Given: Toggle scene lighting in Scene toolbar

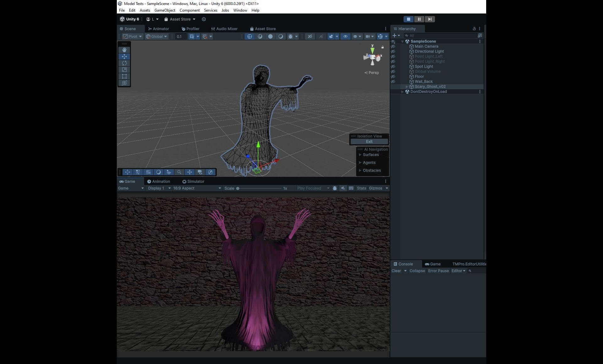Looking at the screenshot, I should (321, 36).
